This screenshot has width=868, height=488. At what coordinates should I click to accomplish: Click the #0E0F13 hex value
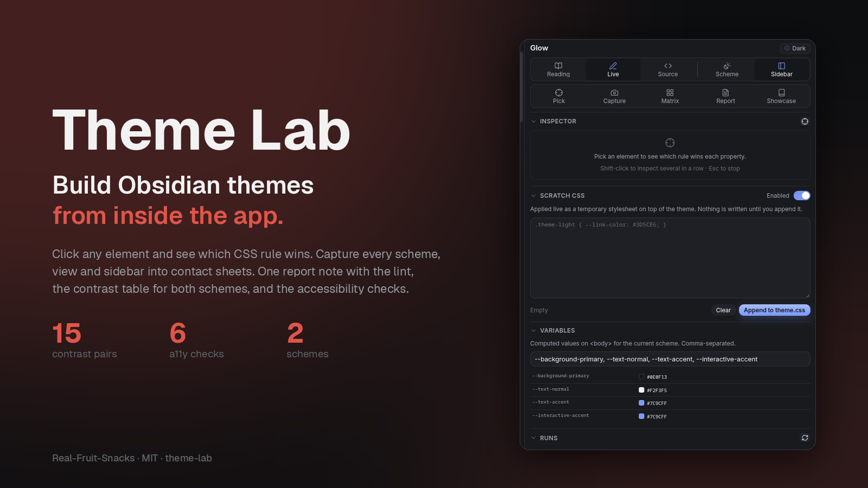coord(656,377)
